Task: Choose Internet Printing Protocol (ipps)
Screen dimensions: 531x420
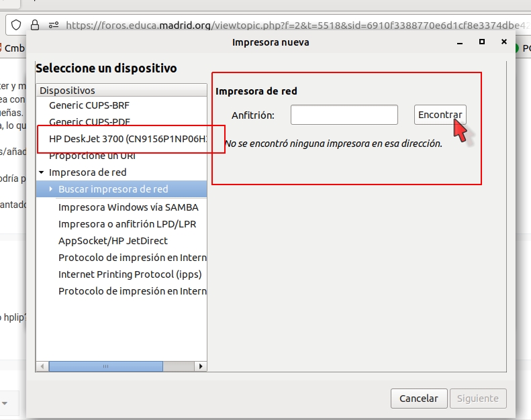Action: (x=130, y=274)
